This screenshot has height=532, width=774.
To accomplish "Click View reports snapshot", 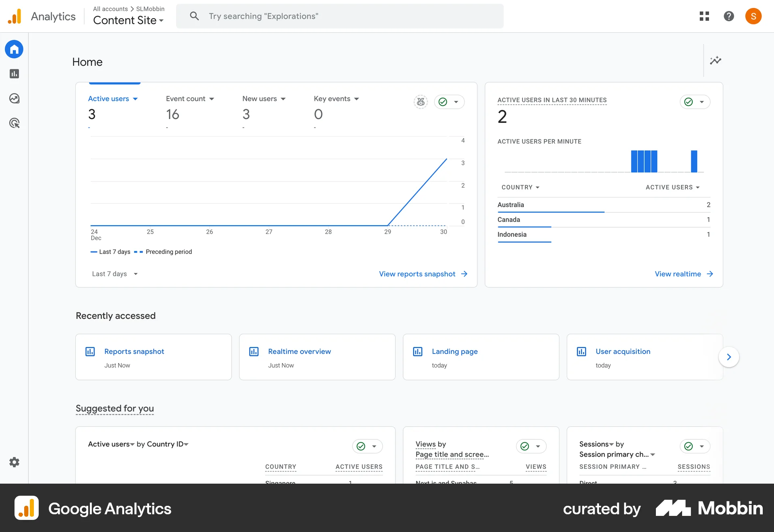I will [x=417, y=274].
